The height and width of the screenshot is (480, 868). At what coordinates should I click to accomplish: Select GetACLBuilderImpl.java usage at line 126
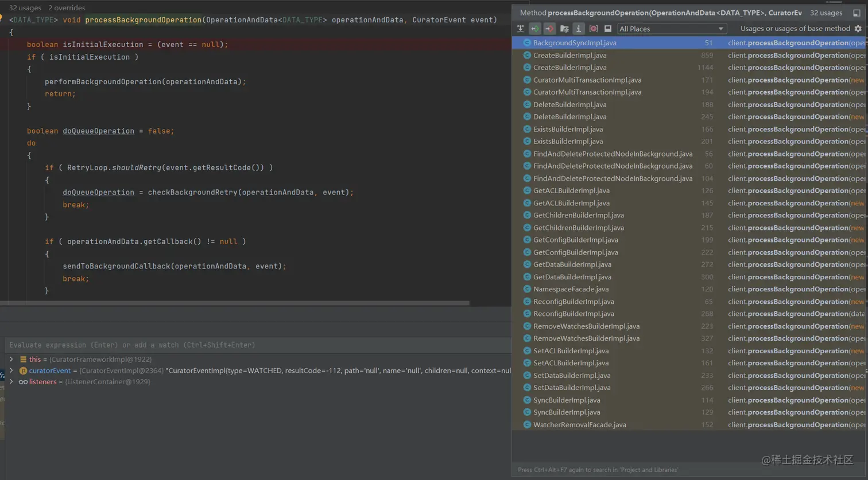tap(689, 191)
